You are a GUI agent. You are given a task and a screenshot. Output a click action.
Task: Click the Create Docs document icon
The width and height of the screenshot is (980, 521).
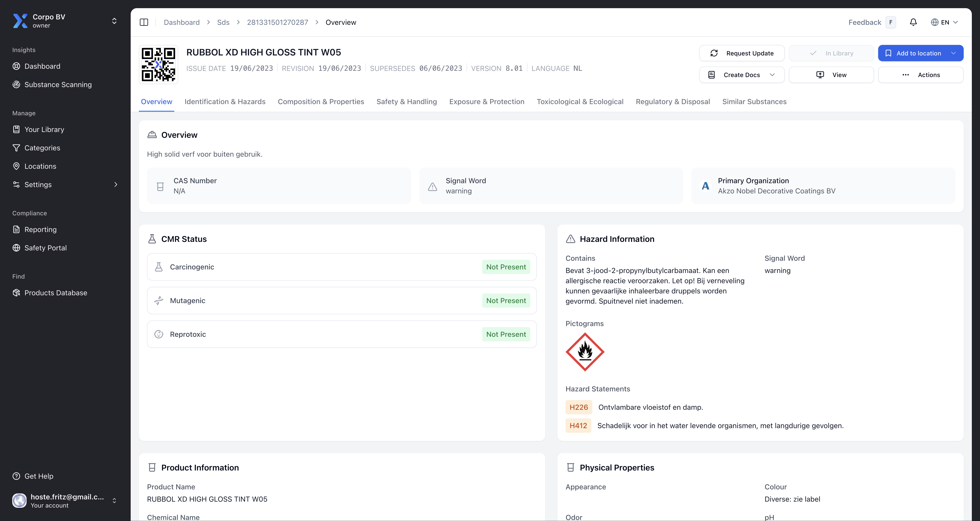tap(711, 75)
